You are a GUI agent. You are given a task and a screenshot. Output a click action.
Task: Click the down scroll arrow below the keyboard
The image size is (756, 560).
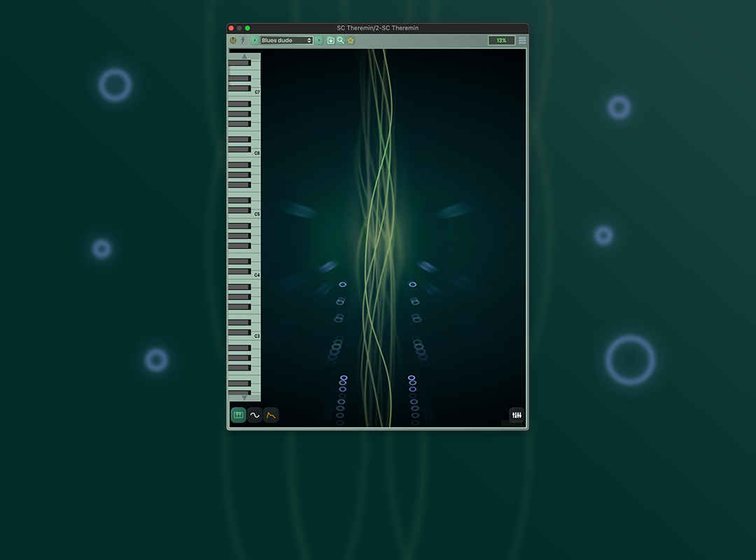pos(244,397)
